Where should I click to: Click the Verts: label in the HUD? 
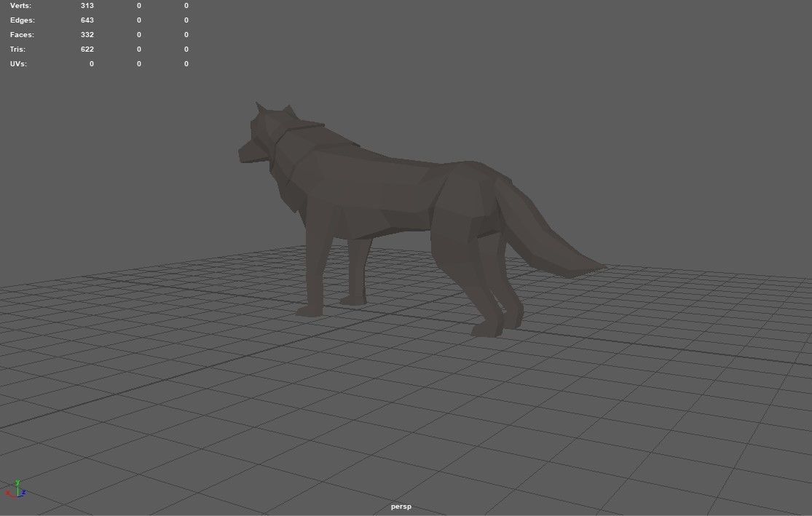[x=20, y=6]
